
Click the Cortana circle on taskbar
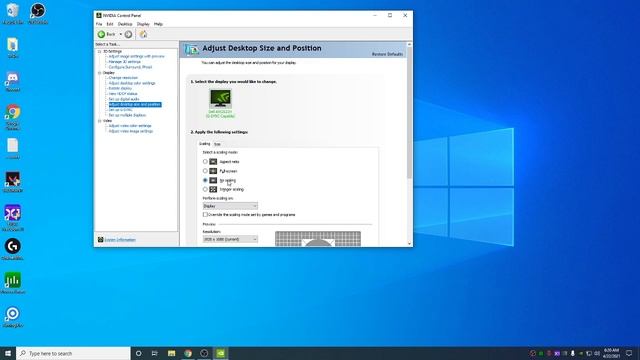coord(138,353)
